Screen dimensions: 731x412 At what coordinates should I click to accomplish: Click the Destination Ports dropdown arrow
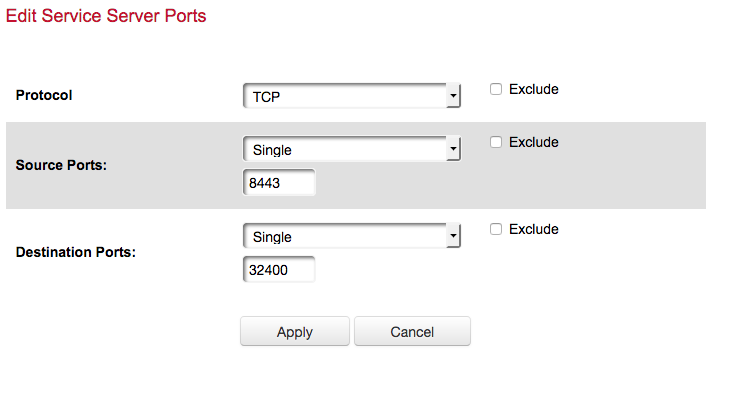(x=453, y=236)
